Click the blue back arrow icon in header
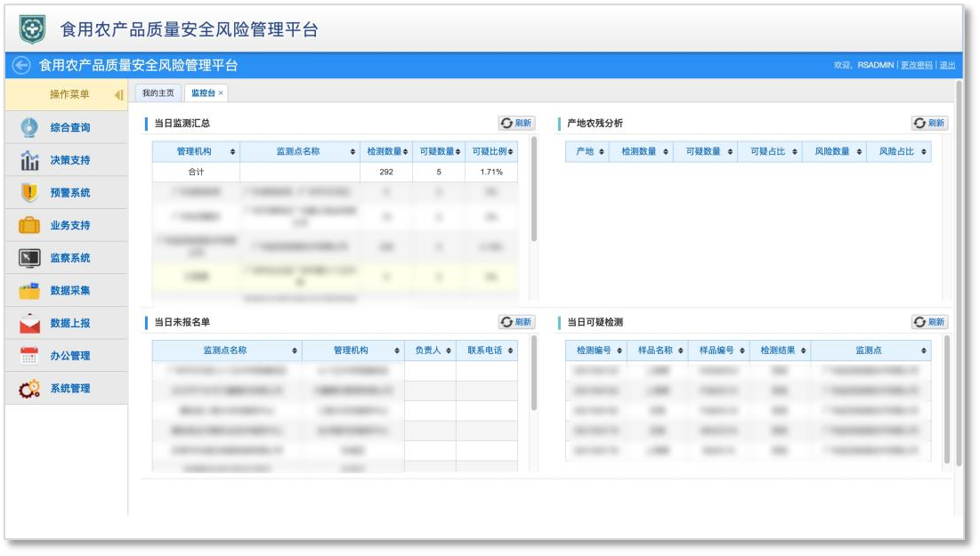Screen dimensions: 980x556 point(21,66)
